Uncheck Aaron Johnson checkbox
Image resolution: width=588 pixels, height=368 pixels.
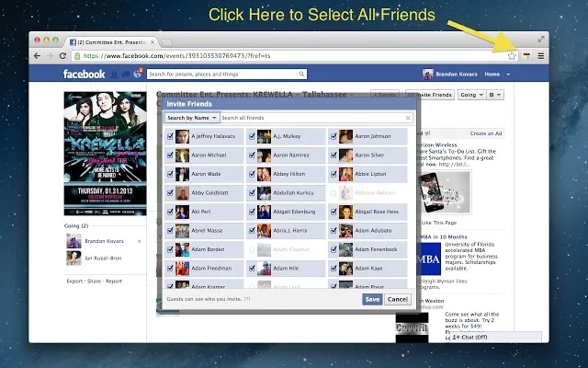(x=334, y=136)
